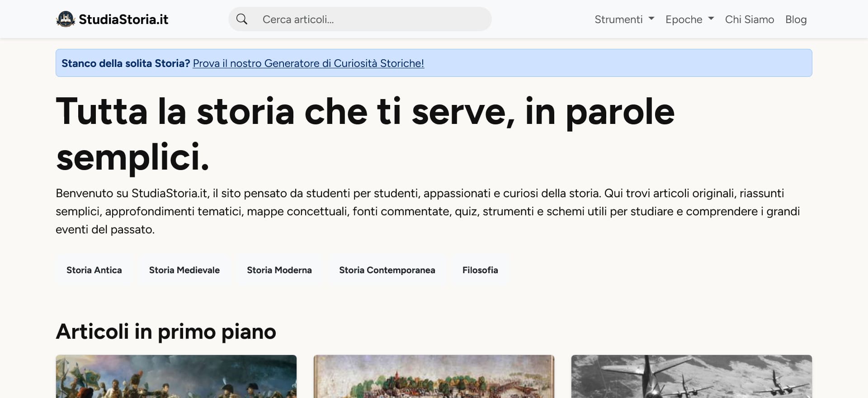
Task: Click the 'Stanco della solita Storia?' banner text
Action: click(x=126, y=63)
